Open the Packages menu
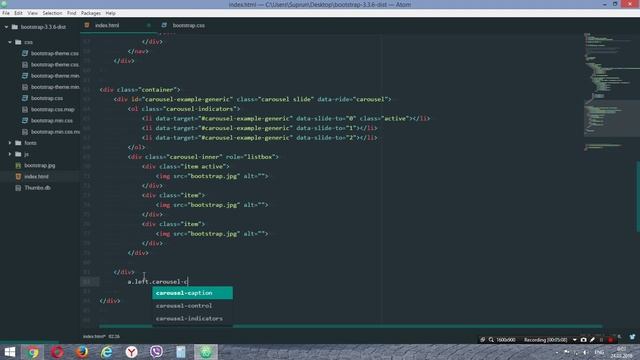This screenshot has width=640, height=360. pyautogui.click(x=91, y=13)
